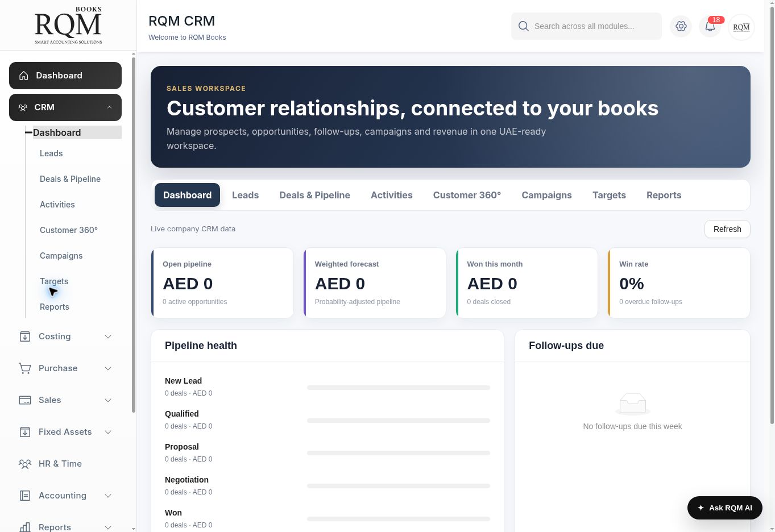Open settings via the gear icon

[681, 26]
